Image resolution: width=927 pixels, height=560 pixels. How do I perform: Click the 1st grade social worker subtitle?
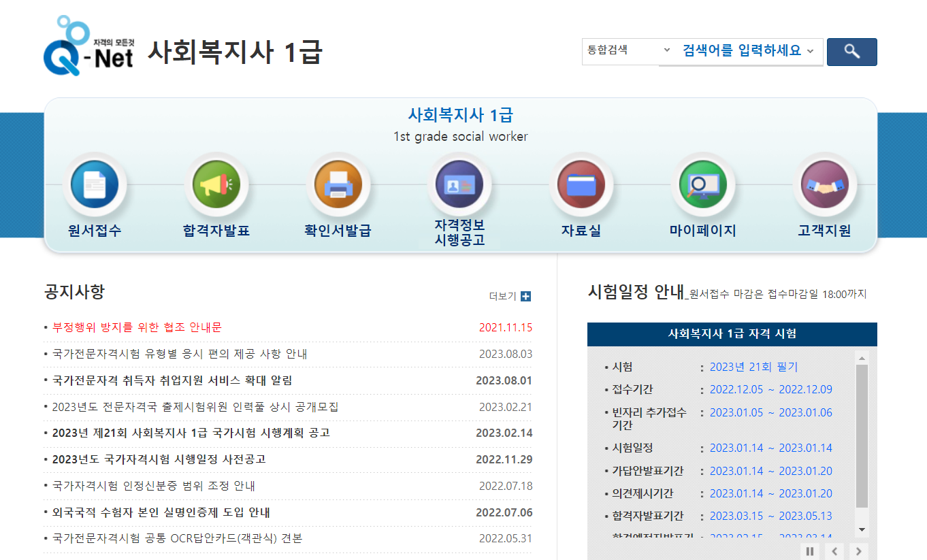[461, 136]
